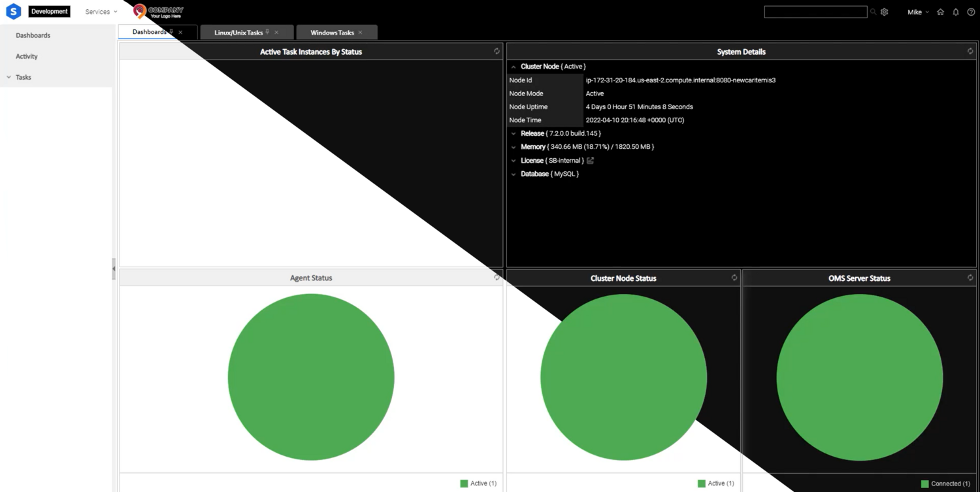This screenshot has width=980, height=492.
Task: Open Dashboards in the sidebar
Action: click(33, 35)
